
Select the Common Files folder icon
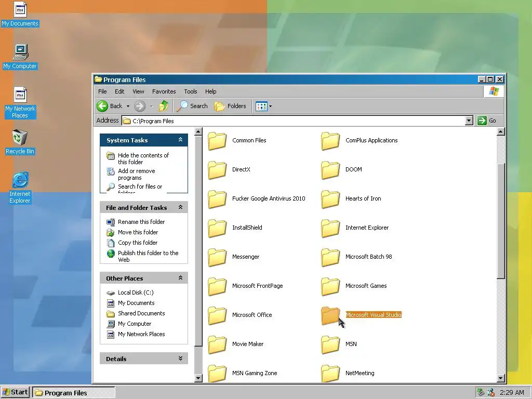coord(217,141)
